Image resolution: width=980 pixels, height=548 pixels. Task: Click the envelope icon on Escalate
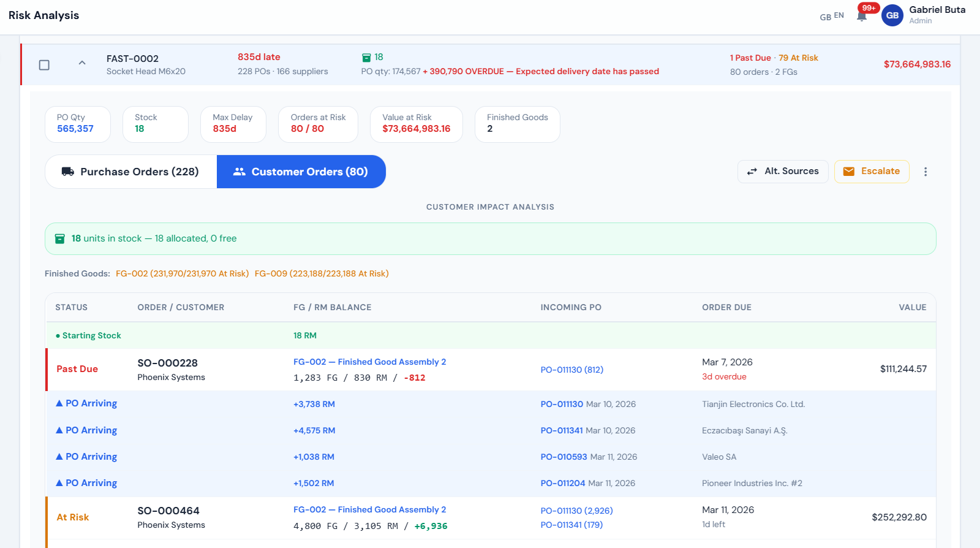click(849, 172)
